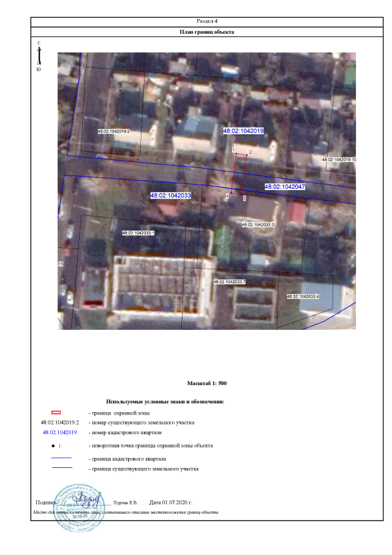Click turning point 4 of the red zone
This screenshot has height=555, width=392.
tap(231, 193)
